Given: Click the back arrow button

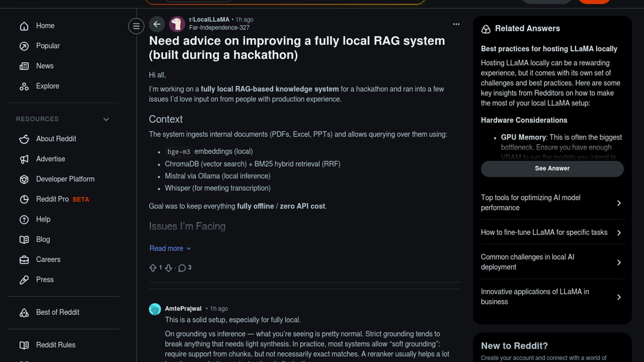Looking at the screenshot, I should click(x=157, y=24).
